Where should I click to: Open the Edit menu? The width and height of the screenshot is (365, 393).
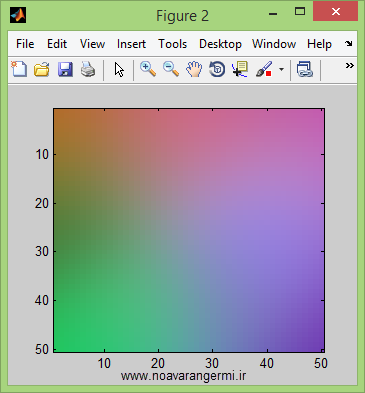pyautogui.click(x=57, y=44)
